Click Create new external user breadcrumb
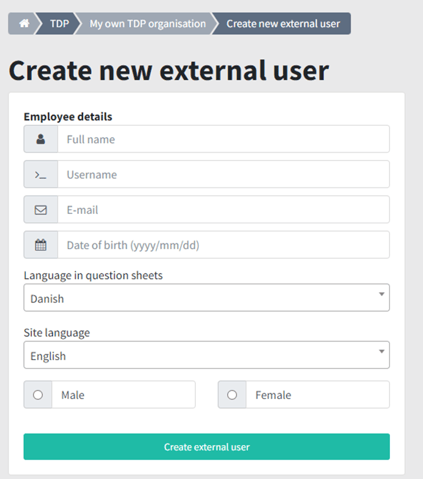Viewport: 423px width, 479px height. (283, 24)
